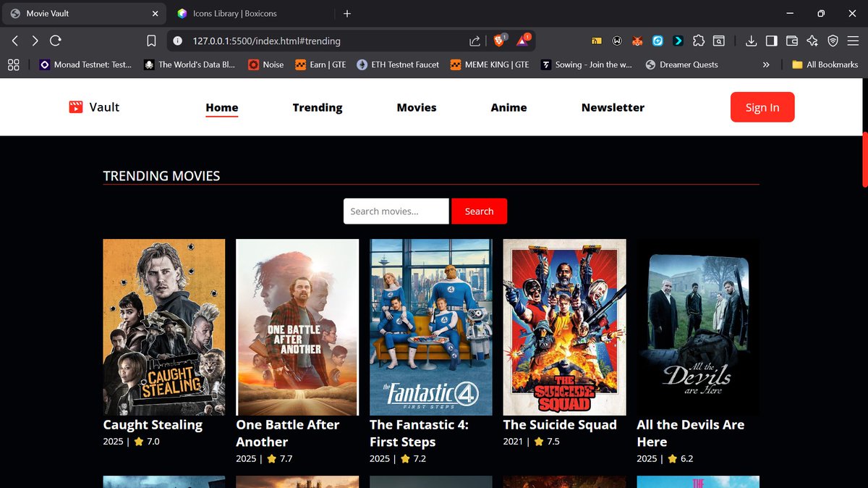Click the TRENDING MOVIES heading

point(161,176)
